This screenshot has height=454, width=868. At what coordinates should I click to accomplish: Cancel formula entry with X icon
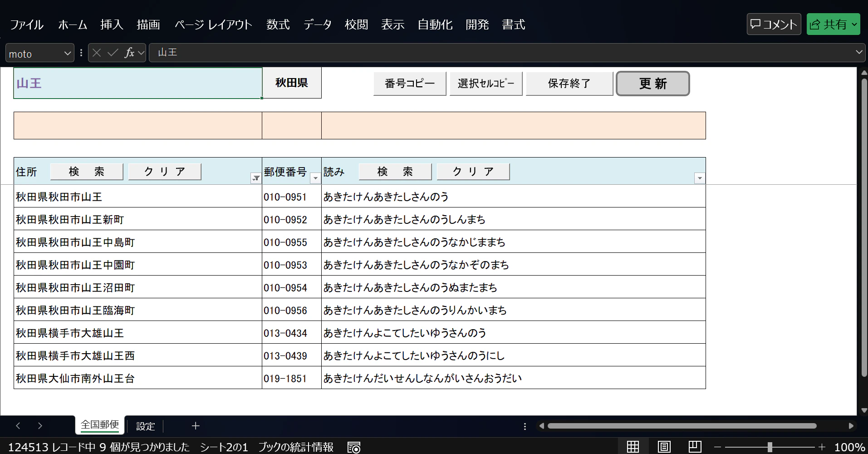97,53
